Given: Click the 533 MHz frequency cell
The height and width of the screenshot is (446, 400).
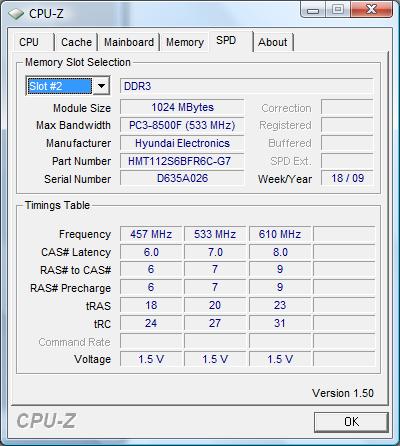Looking at the screenshot, I should pyautogui.click(x=215, y=234).
